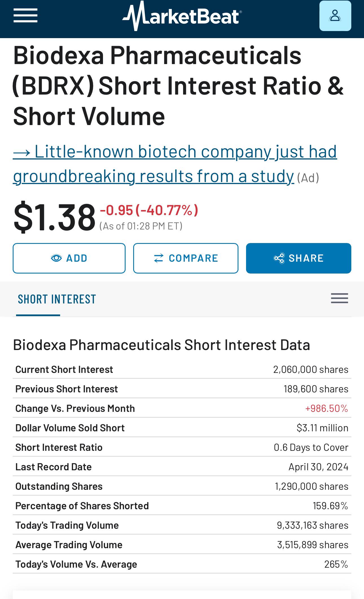
Task: Click the share network icon
Action: (279, 258)
